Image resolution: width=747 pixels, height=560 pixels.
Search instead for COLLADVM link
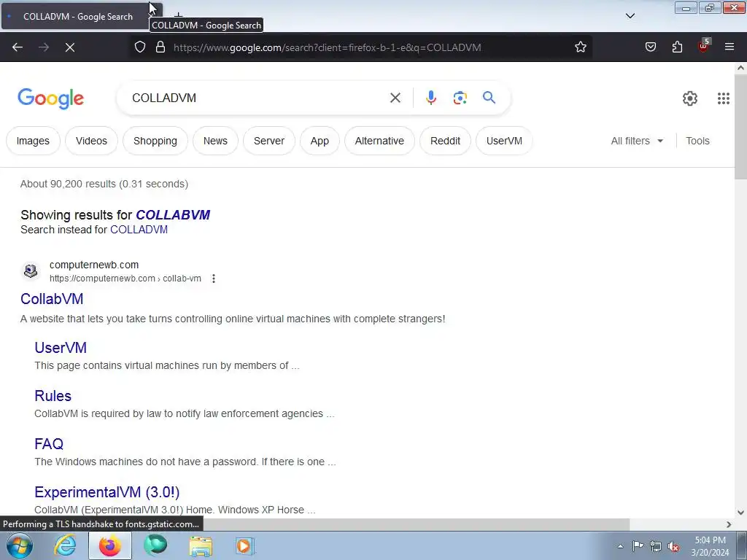tap(139, 230)
